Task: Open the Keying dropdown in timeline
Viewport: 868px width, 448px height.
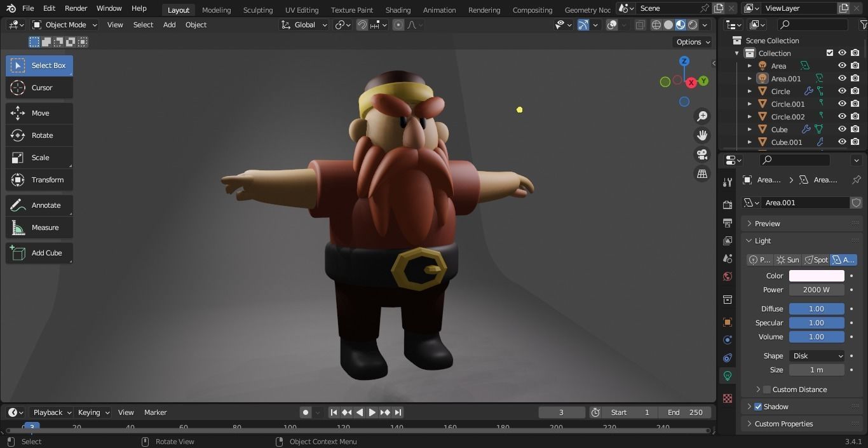Action: (x=93, y=412)
